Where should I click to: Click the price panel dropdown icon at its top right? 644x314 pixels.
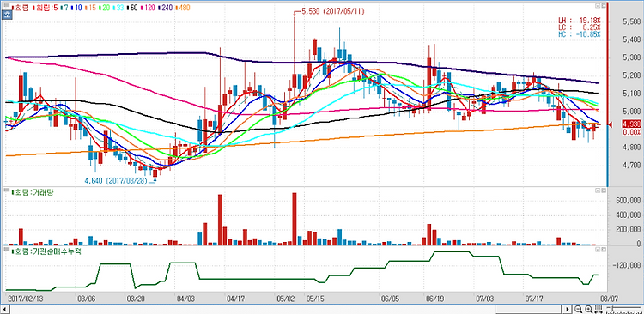tap(598, 6)
